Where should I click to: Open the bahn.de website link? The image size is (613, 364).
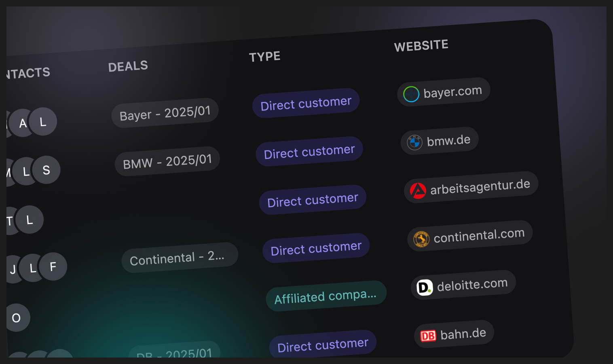point(454,334)
